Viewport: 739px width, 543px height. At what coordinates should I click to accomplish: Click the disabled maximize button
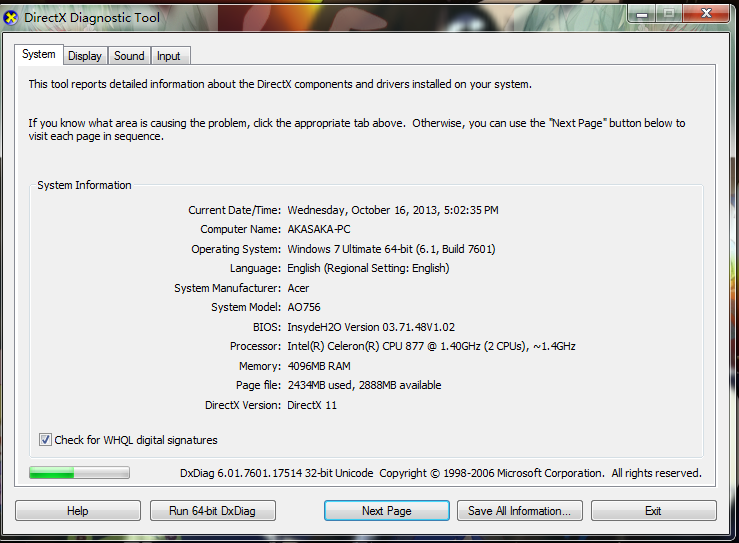point(669,14)
